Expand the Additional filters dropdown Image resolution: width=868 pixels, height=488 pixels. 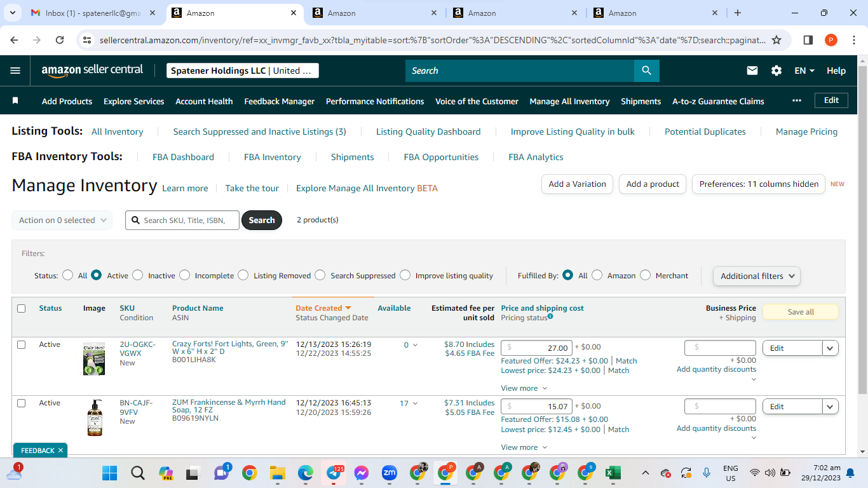pos(757,276)
